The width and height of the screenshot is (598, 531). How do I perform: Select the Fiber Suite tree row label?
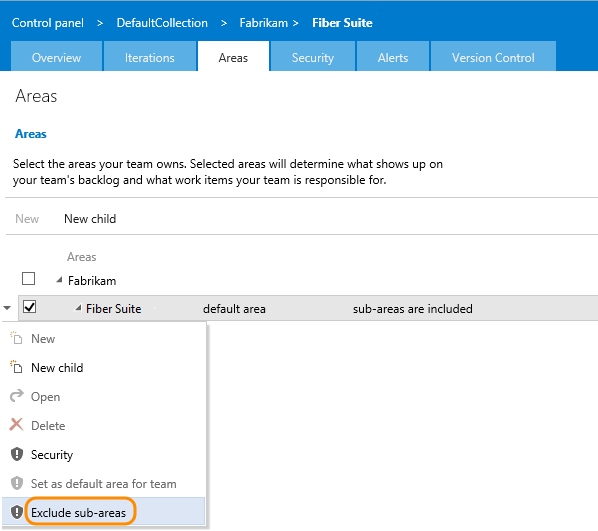point(114,309)
